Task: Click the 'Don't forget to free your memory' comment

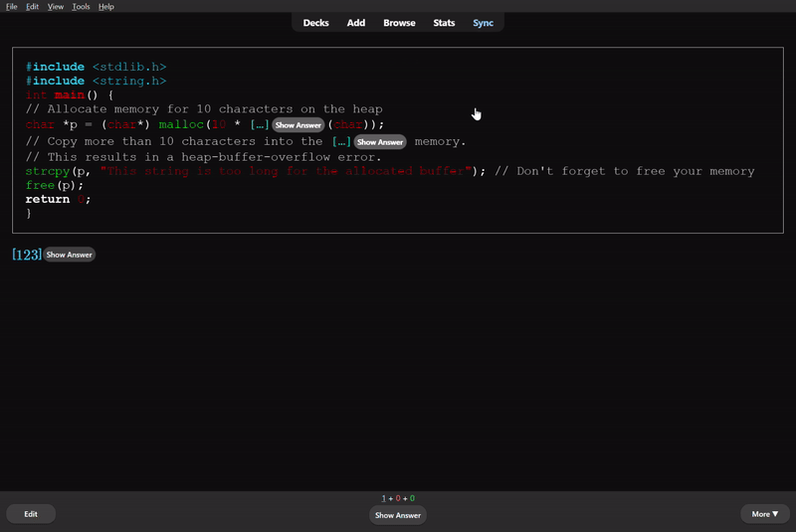Action: point(625,171)
